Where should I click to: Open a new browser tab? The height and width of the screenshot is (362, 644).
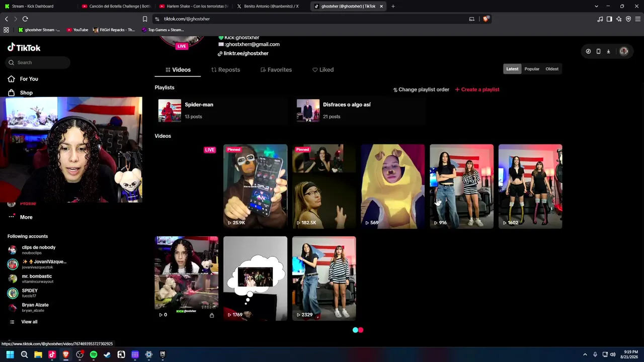pos(393,6)
